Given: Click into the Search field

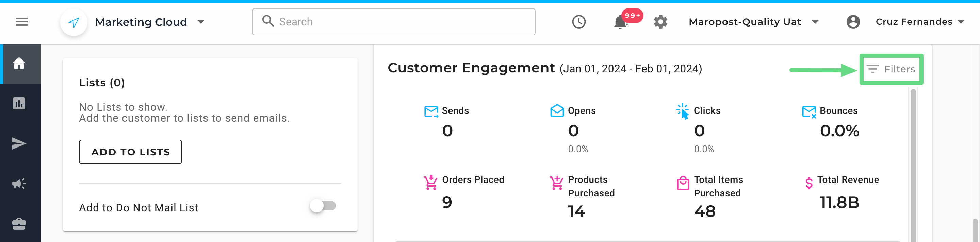Looking at the screenshot, I should click(x=393, y=22).
